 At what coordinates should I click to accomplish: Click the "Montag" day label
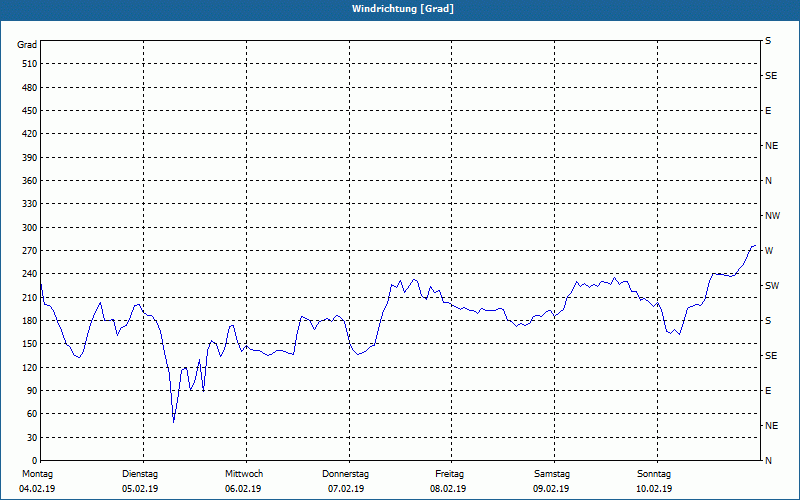pyautogui.click(x=37, y=474)
